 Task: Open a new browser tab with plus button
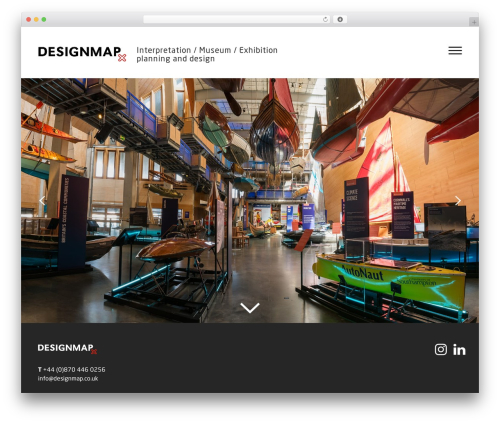click(x=474, y=22)
